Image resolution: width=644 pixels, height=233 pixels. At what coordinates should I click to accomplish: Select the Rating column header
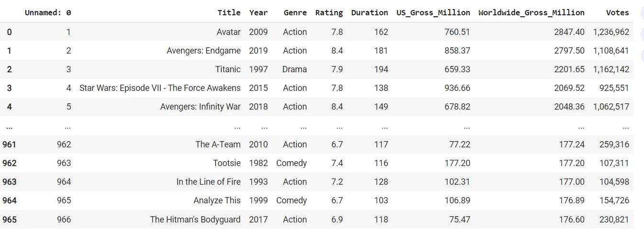click(329, 13)
